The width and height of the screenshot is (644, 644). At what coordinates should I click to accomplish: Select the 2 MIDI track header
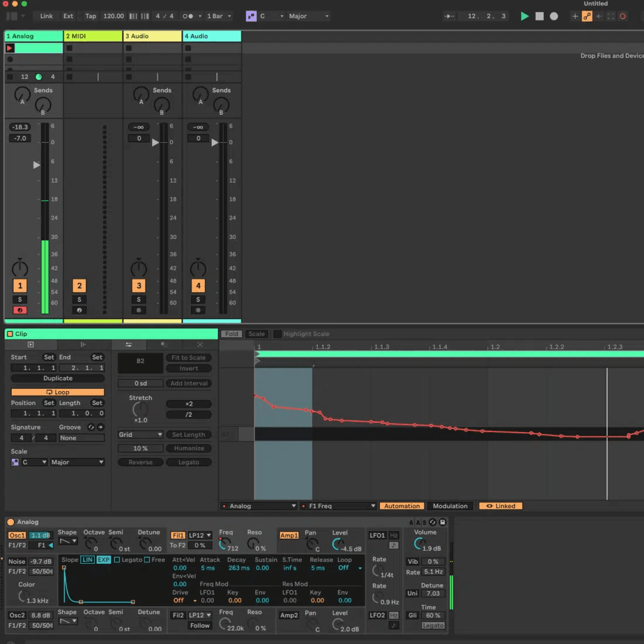pos(93,36)
